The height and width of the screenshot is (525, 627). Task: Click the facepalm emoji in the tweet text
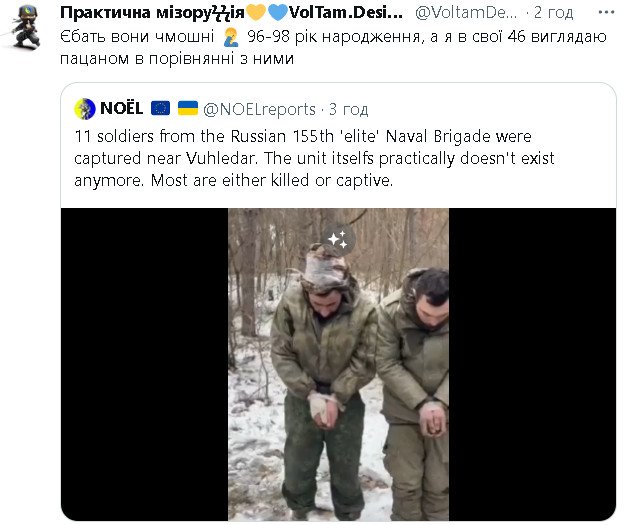point(232,35)
